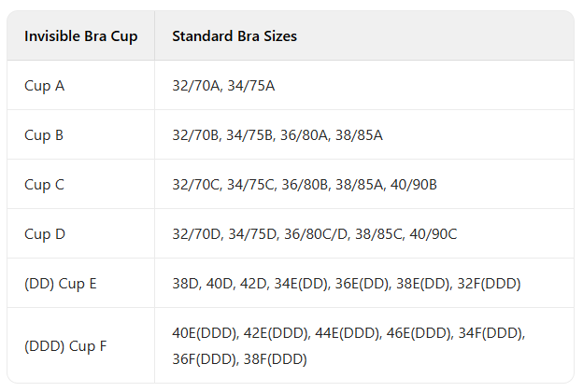This screenshot has width=583, height=392.
Task: Click the Standard Bra Sizes column header
Action: (235, 36)
